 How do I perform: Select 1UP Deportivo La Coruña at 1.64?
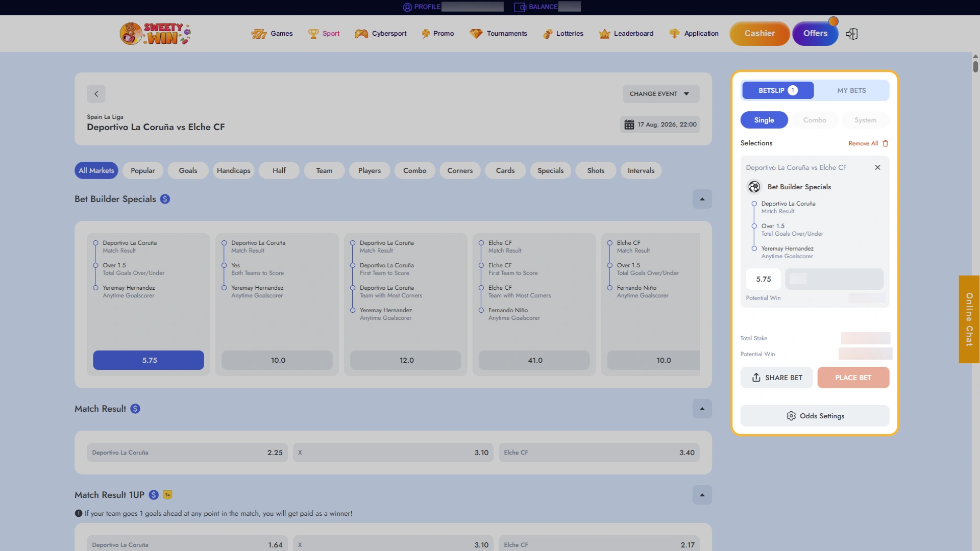[x=187, y=544]
